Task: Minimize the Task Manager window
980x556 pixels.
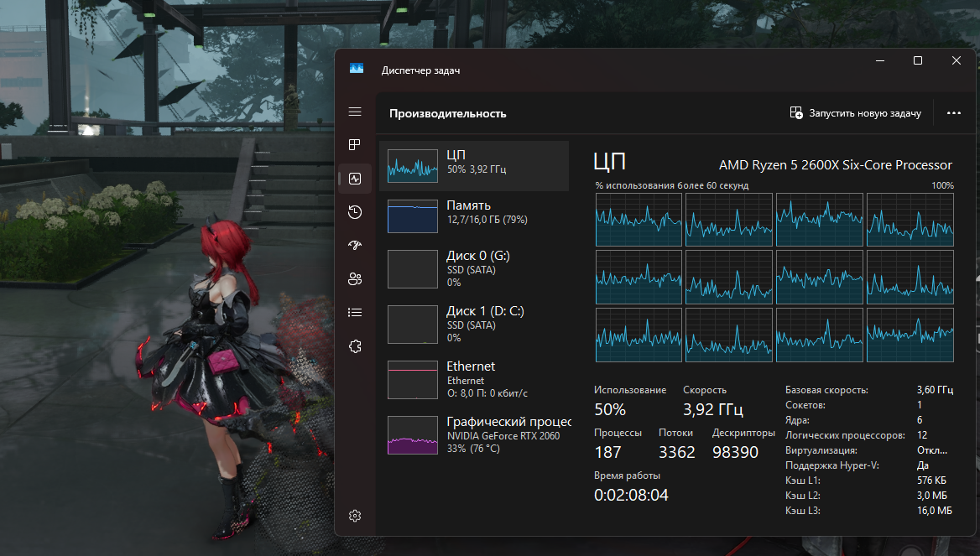Action: 880,60
